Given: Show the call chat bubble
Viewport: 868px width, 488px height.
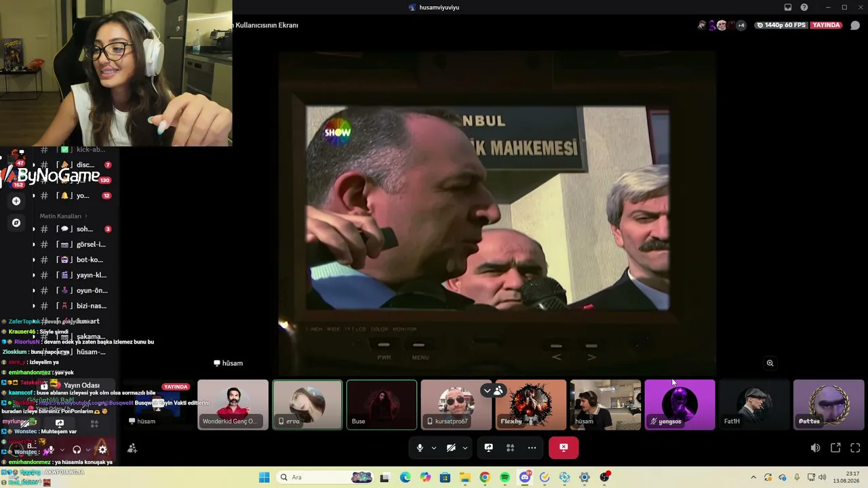Looking at the screenshot, I should [x=855, y=25].
